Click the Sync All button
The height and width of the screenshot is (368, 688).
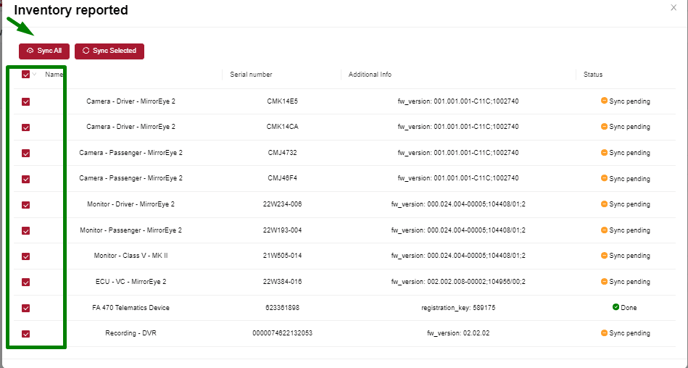point(44,51)
